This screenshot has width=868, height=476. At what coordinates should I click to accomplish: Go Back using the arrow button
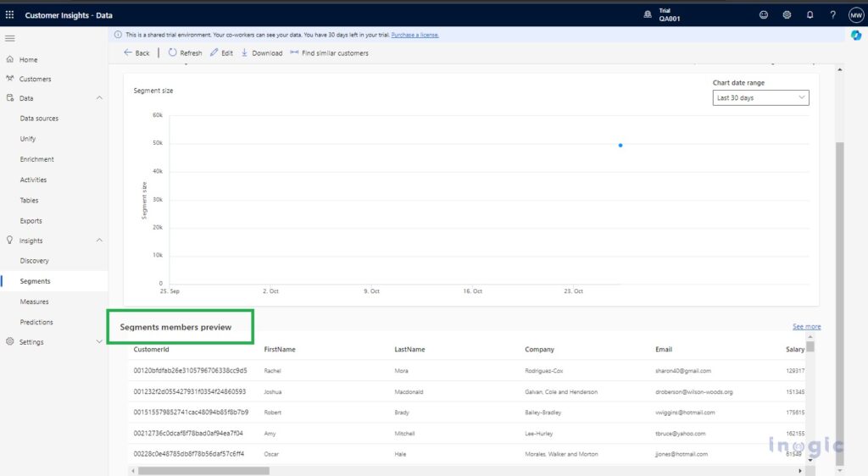coord(136,53)
